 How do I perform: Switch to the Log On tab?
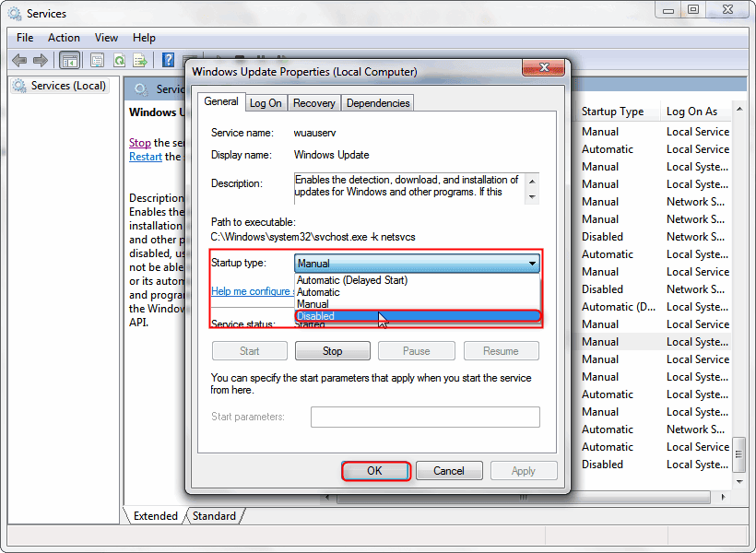pyautogui.click(x=266, y=103)
